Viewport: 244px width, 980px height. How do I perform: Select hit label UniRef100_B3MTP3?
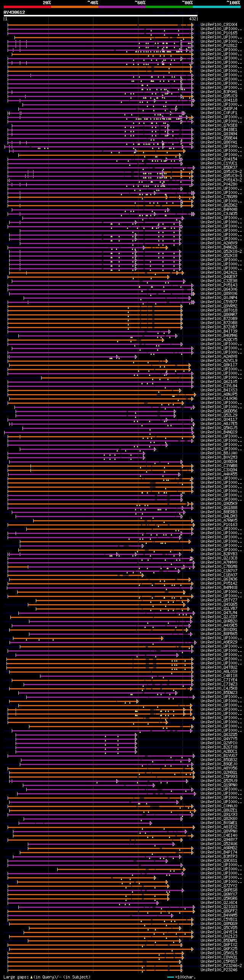point(219,857)
